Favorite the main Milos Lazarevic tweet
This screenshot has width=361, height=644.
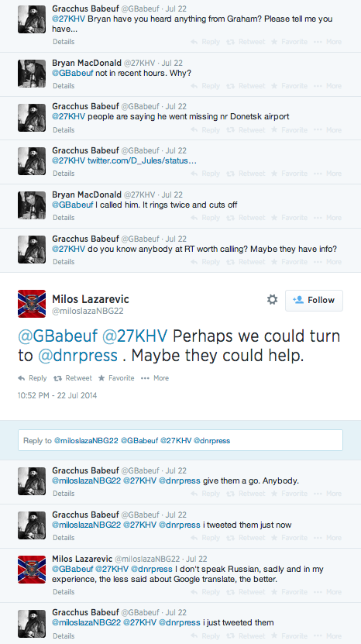coord(116,378)
